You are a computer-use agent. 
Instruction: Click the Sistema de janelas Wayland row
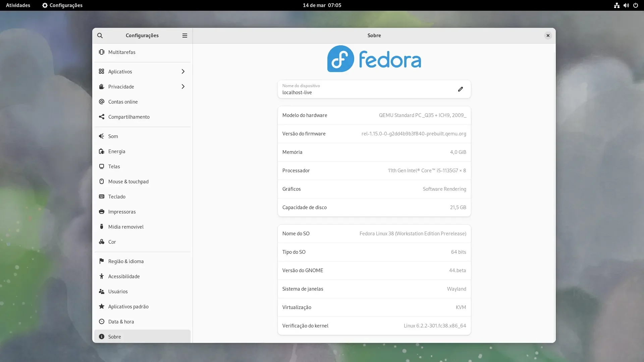[374, 289]
